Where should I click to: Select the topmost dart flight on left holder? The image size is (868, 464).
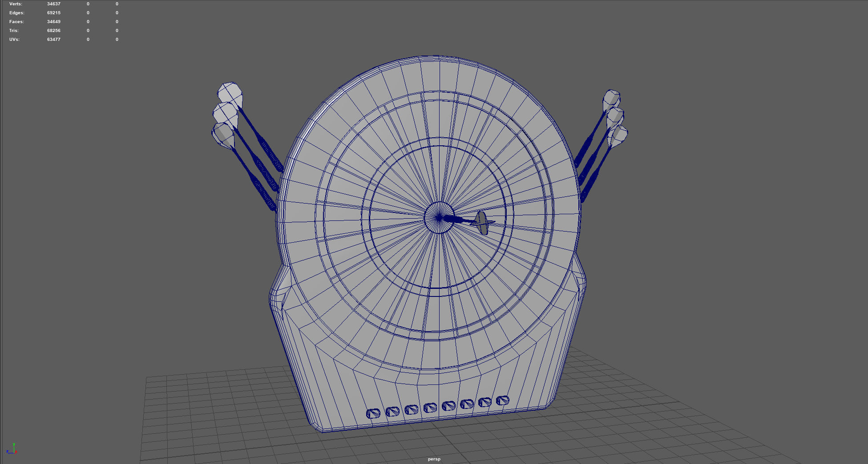tap(230, 94)
